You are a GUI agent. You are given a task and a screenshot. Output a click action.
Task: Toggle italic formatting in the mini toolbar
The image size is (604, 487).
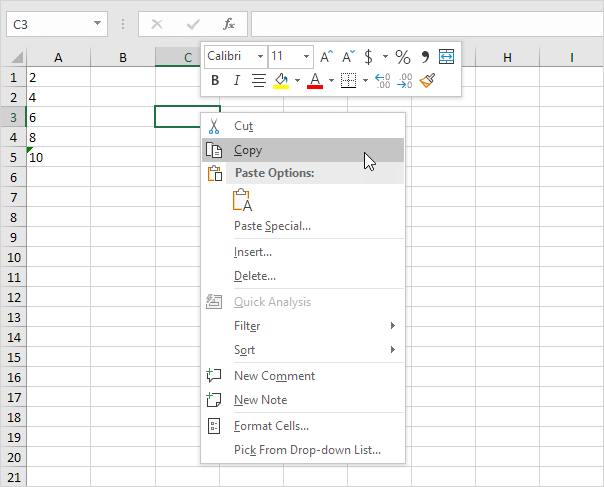point(237,81)
